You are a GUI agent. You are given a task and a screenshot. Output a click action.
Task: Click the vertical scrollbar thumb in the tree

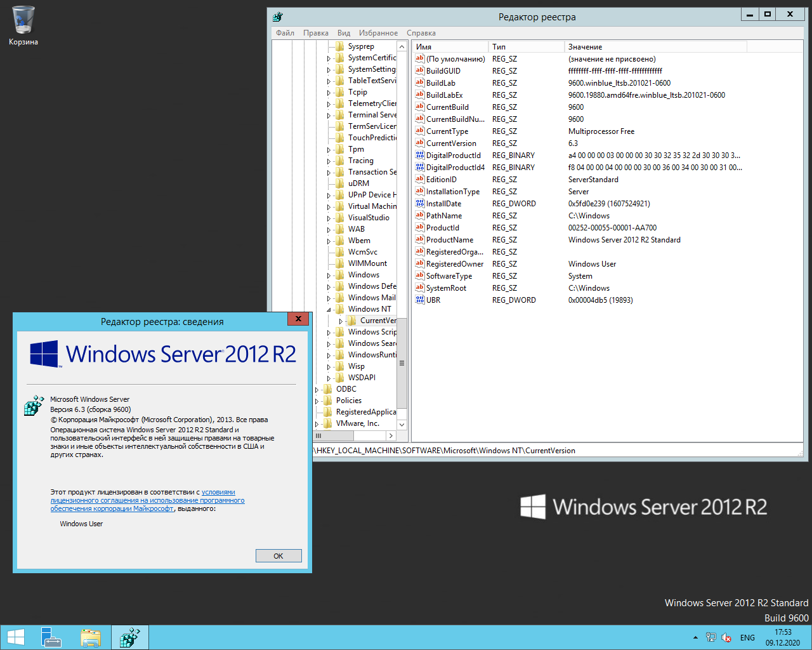tap(402, 363)
